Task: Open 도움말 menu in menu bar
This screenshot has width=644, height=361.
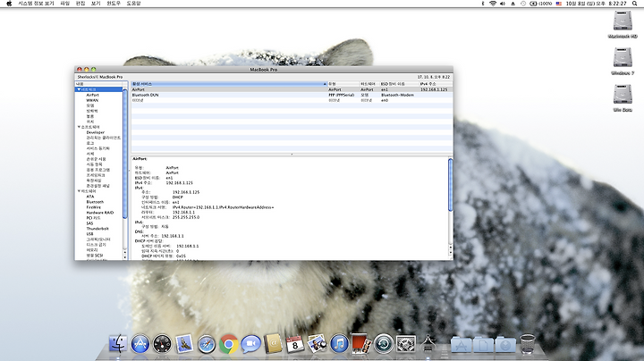Action: coord(133,4)
